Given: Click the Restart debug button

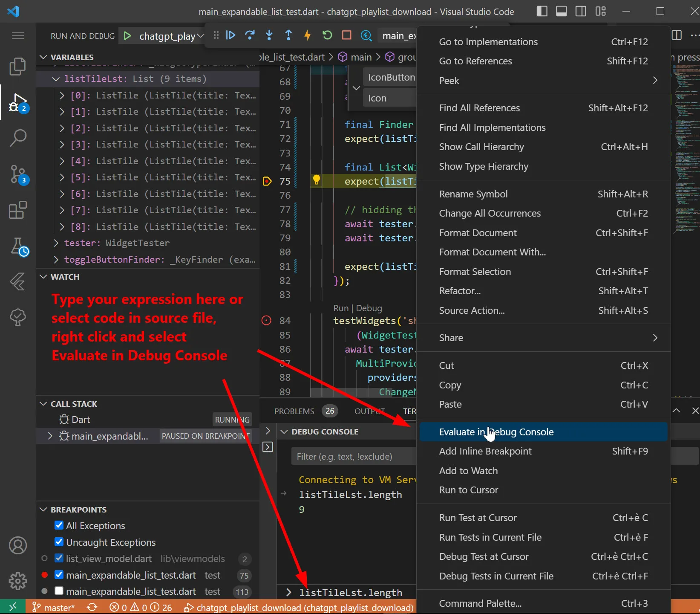Looking at the screenshot, I should (x=327, y=35).
